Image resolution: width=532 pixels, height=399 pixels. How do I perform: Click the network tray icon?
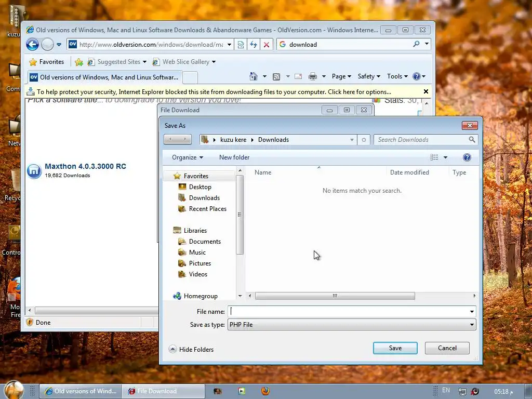[x=462, y=392]
